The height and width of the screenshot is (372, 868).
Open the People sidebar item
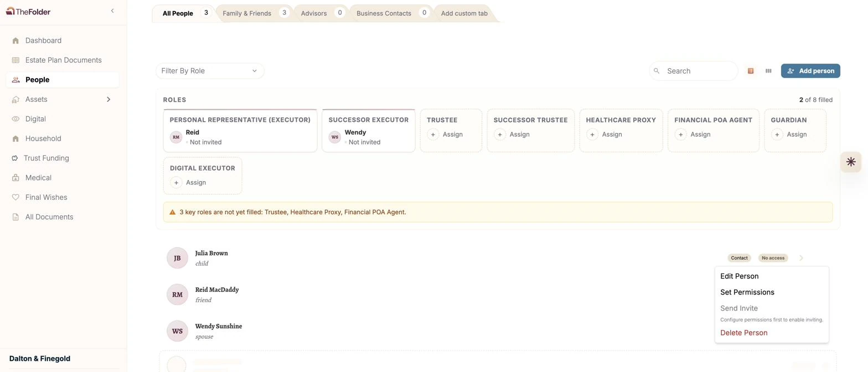coord(63,80)
